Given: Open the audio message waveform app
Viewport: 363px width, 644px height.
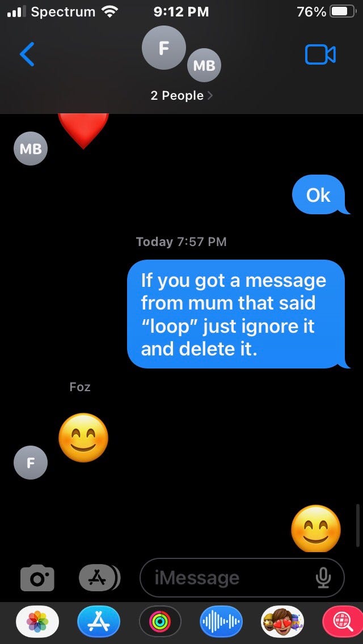Looking at the screenshot, I should pos(221,622).
